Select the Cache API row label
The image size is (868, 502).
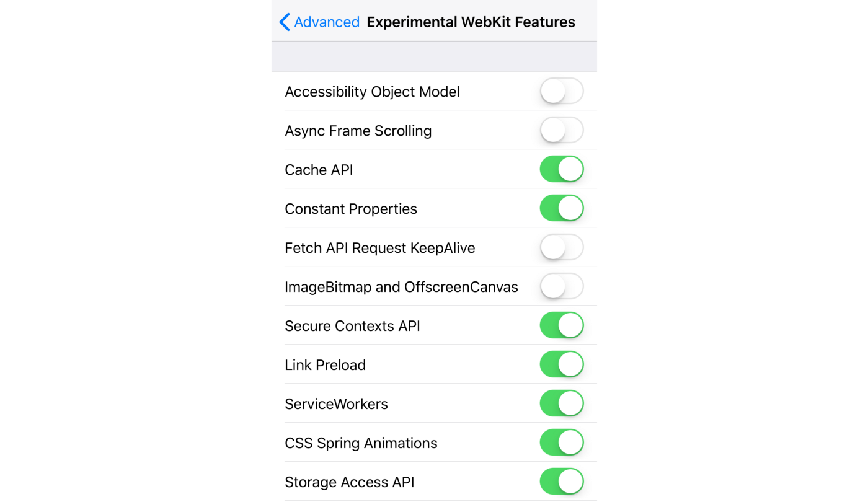(x=319, y=170)
